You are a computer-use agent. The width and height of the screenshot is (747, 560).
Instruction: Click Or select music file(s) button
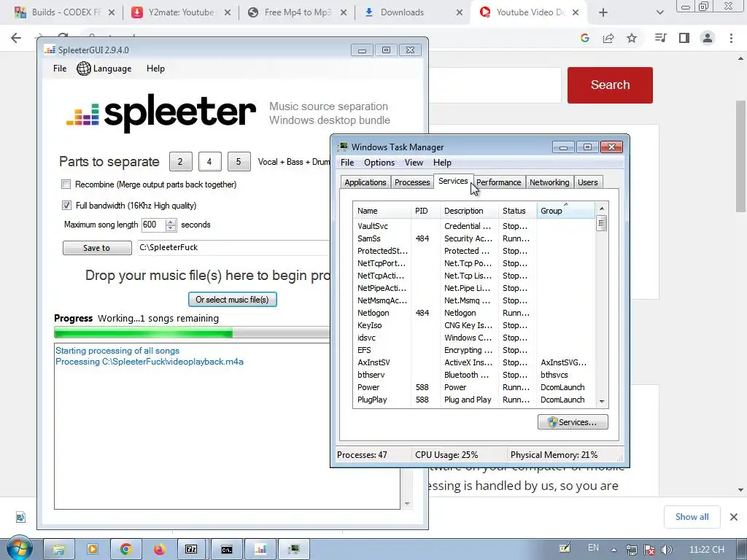[x=233, y=300]
